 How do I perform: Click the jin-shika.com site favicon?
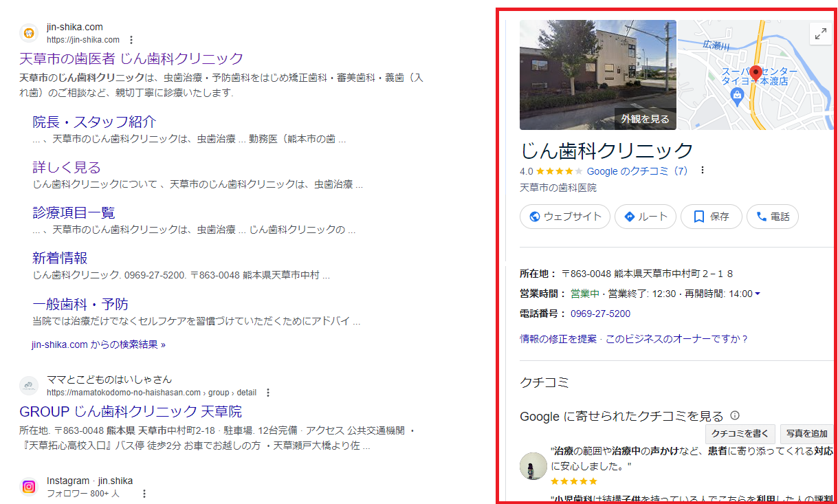click(x=28, y=32)
